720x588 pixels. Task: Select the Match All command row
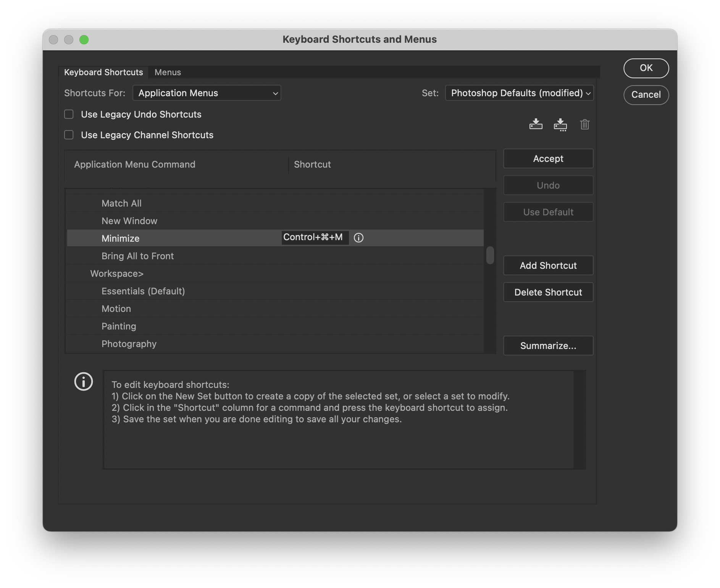[x=274, y=204]
